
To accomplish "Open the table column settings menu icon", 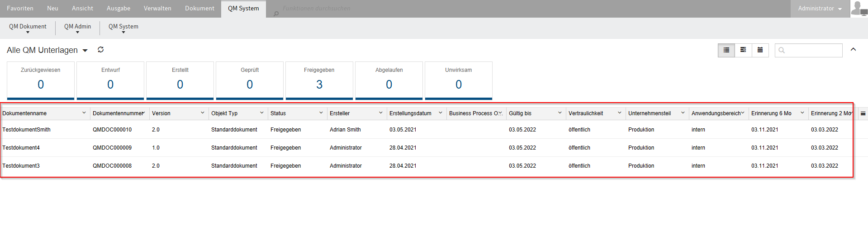I will coord(863,113).
